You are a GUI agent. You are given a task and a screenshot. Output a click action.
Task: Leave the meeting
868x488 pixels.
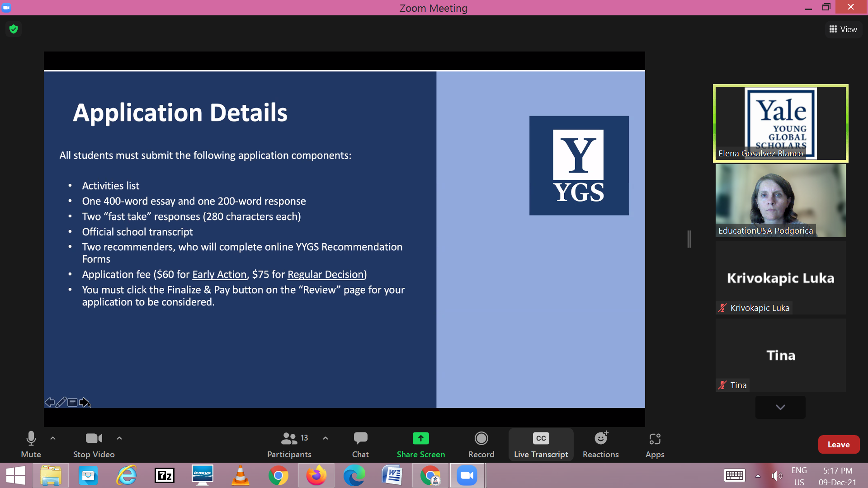click(839, 445)
